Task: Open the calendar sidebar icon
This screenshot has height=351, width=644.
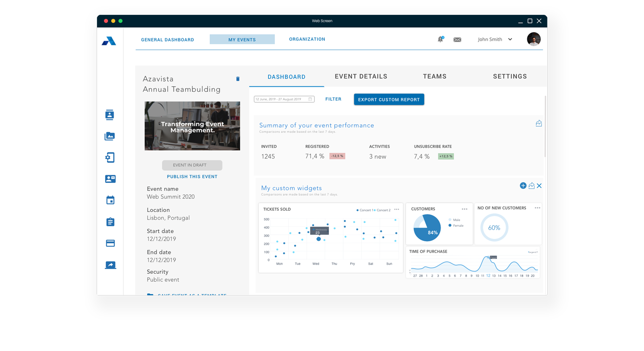Action: click(x=110, y=200)
